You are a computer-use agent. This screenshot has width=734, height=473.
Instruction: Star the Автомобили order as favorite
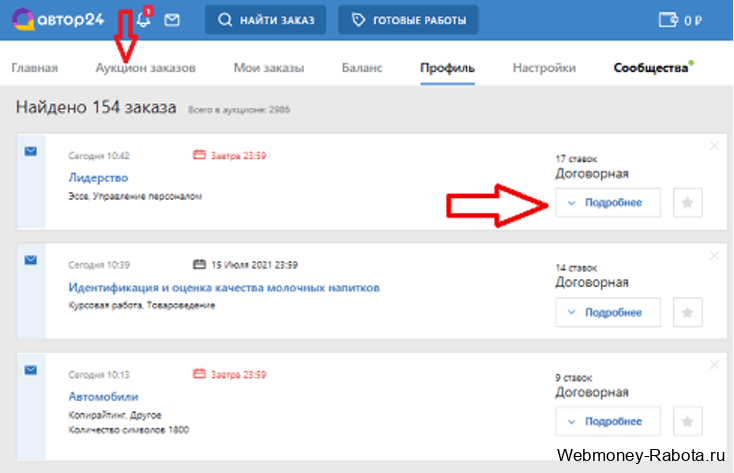[688, 421]
